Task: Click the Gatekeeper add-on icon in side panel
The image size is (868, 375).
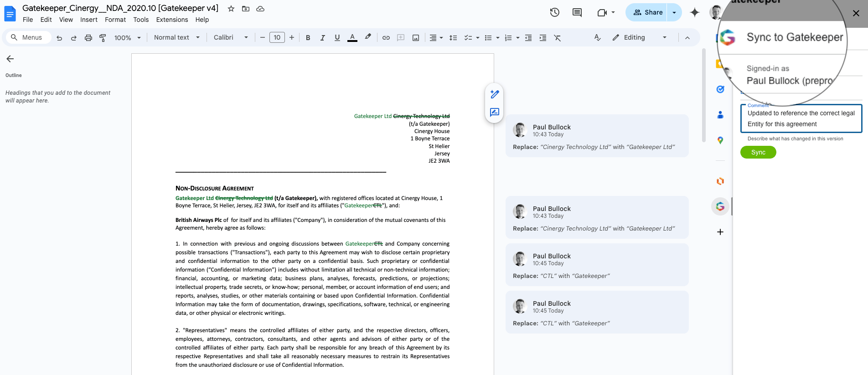Action: (x=720, y=206)
